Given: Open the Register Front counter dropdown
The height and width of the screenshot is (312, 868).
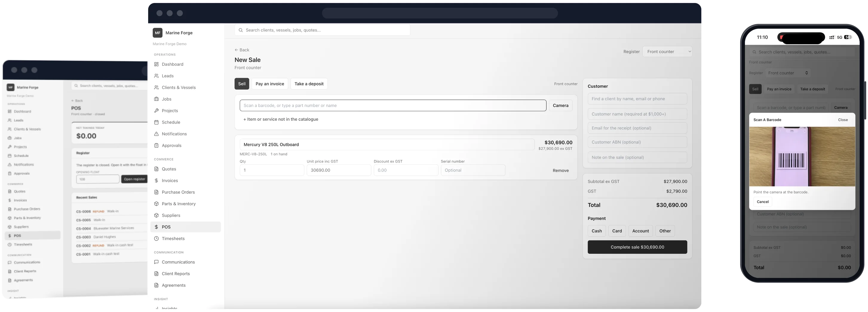Looking at the screenshot, I should point(667,52).
